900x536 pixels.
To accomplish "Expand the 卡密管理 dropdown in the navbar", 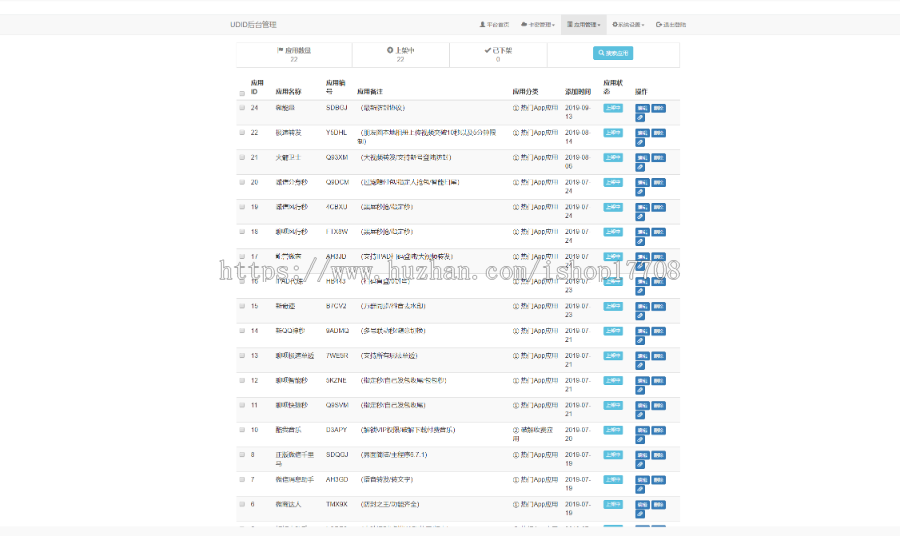I will [538, 25].
